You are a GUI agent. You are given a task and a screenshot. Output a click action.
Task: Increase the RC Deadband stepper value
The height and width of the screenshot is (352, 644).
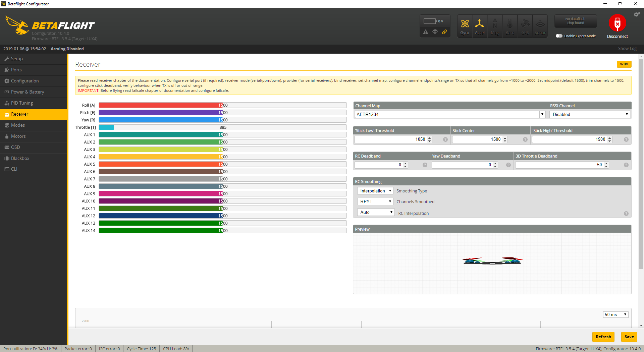[x=406, y=163]
